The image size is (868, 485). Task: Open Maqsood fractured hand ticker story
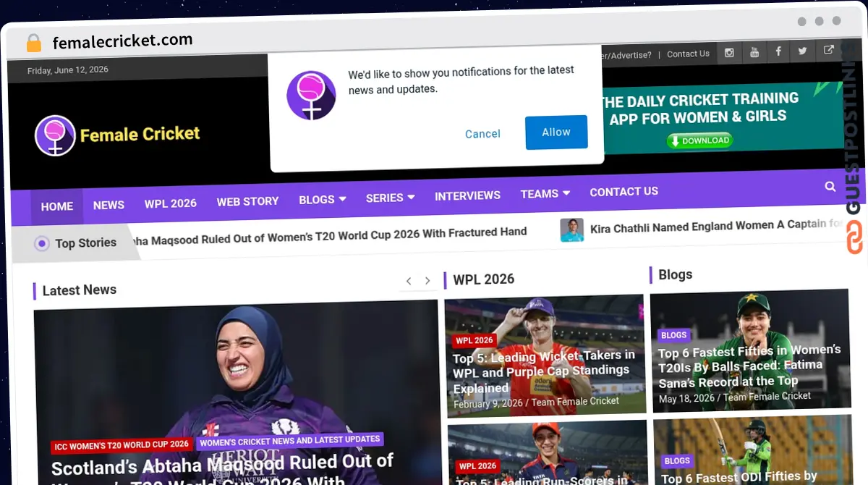point(330,236)
